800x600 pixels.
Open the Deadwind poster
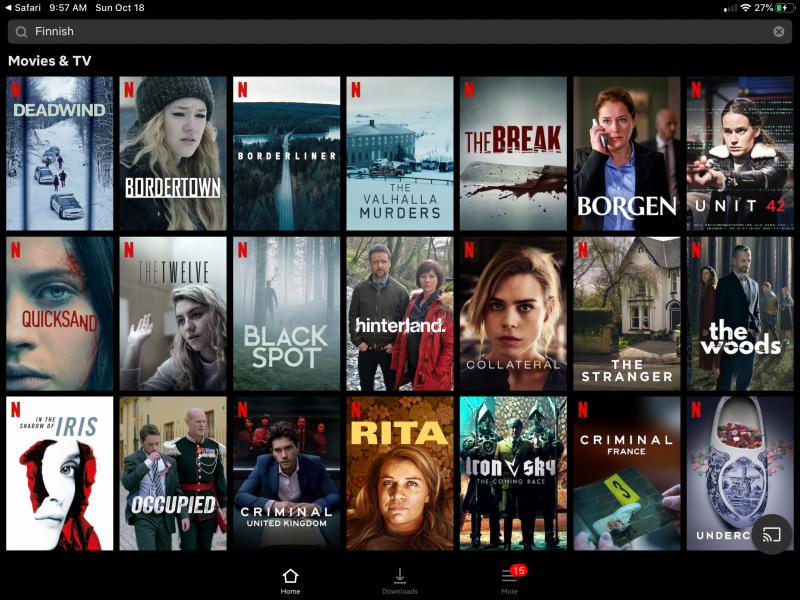pos(60,154)
